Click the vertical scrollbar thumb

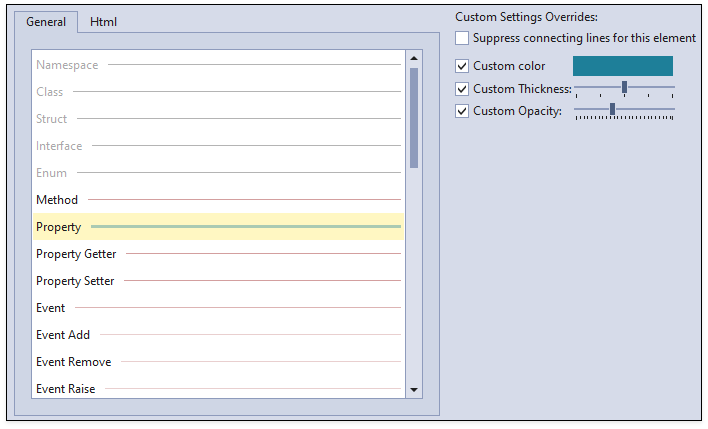(414, 118)
